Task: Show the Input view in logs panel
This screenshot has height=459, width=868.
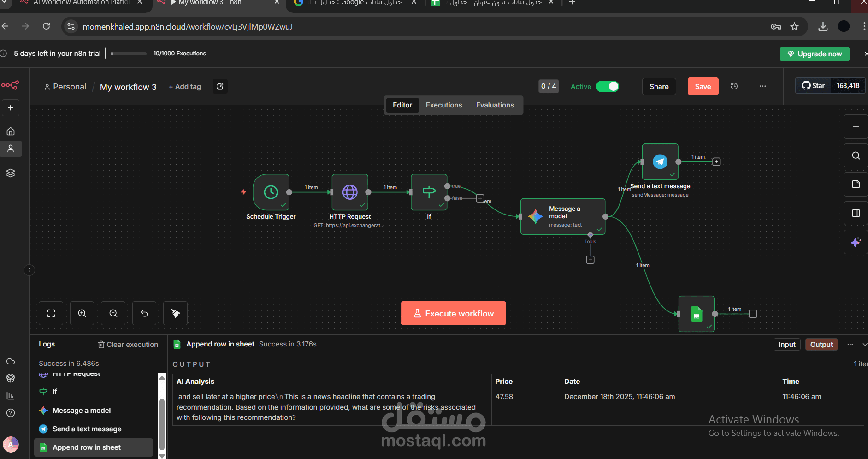Action: (x=787, y=345)
